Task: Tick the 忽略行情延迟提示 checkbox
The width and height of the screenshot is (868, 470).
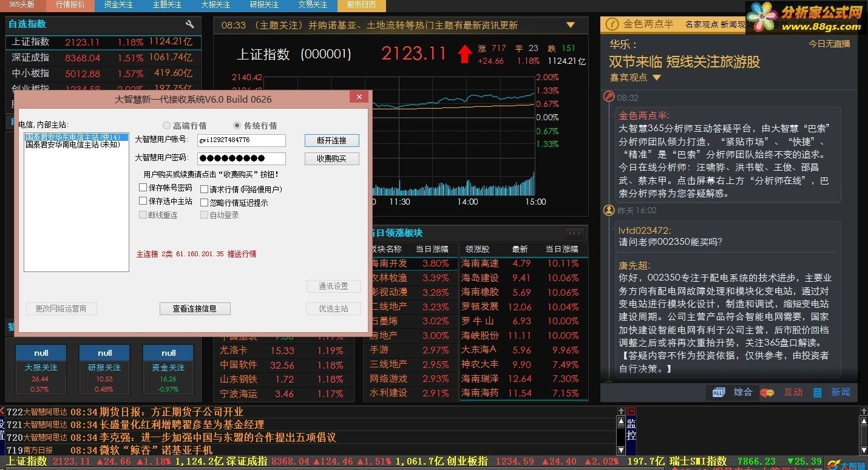Action: coord(205,203)
